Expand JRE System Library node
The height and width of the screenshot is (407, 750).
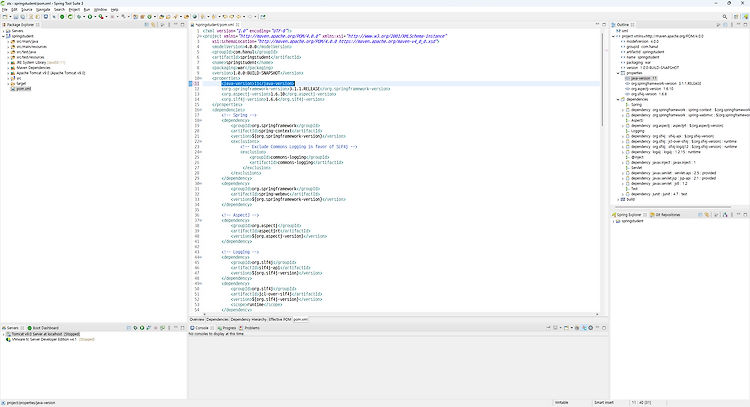click(8, 63)
